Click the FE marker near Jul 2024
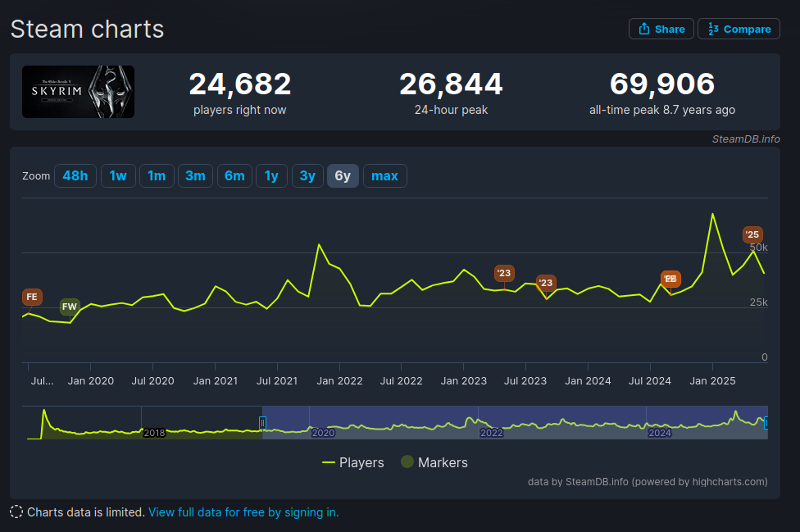This screenshot has width=800, height=532. tap(670, 279)
